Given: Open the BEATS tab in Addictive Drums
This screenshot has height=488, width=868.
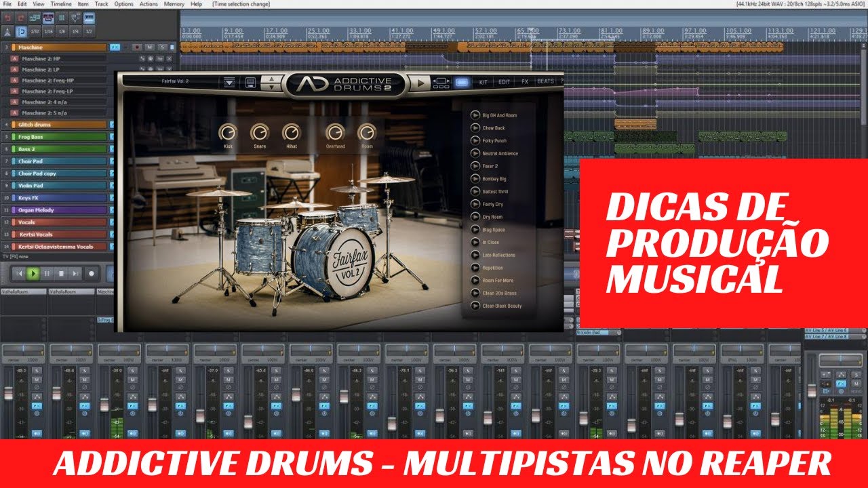Looking at the screenshot, I should click(545, 81).
